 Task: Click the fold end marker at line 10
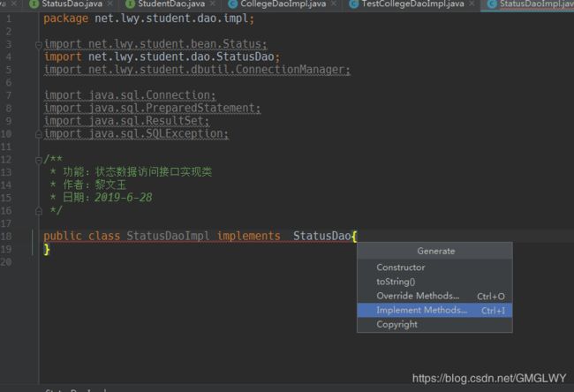coord(39,134)
